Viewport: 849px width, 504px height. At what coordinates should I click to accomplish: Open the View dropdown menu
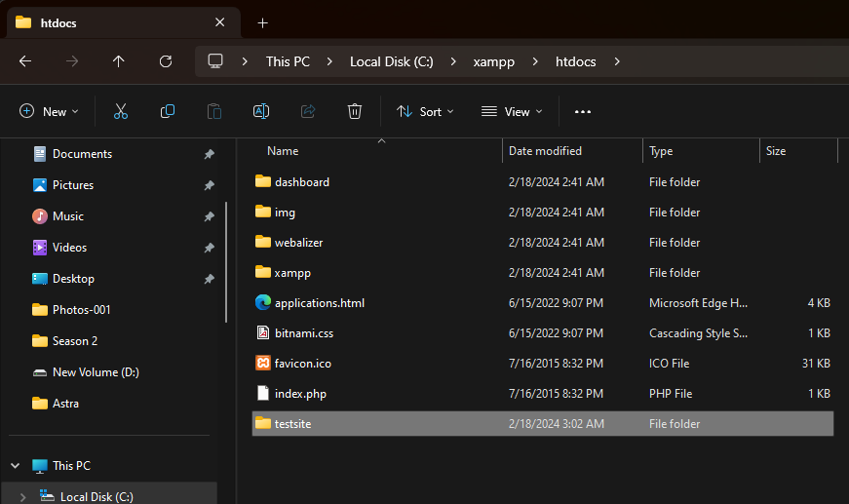click(x=512, y=112)
